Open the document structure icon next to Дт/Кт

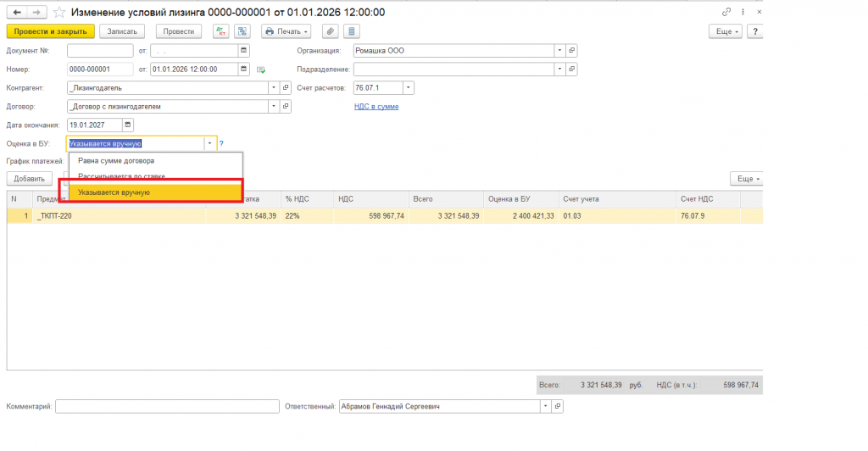click(242, 31)
